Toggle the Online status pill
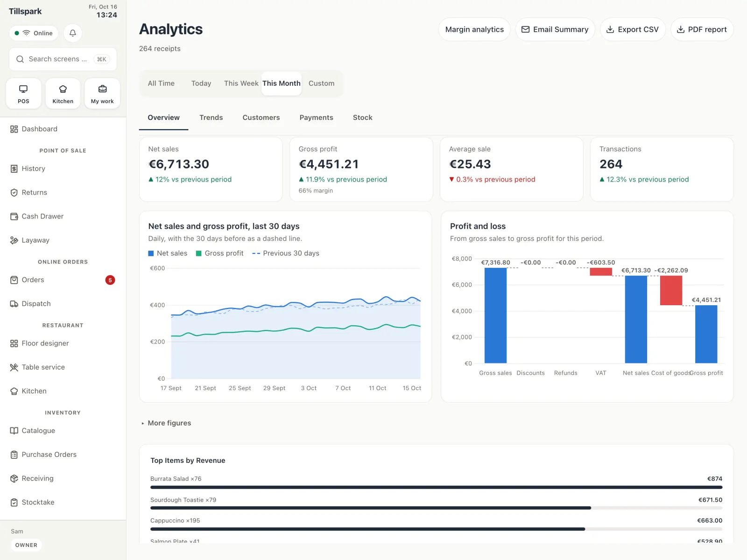 coord(34,33)
